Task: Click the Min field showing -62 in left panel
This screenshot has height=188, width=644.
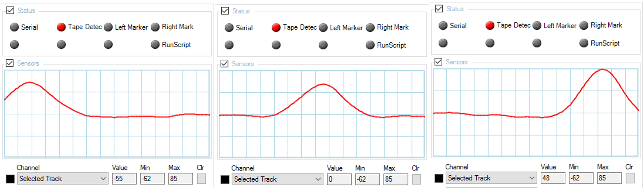Action: coord(152,179)
